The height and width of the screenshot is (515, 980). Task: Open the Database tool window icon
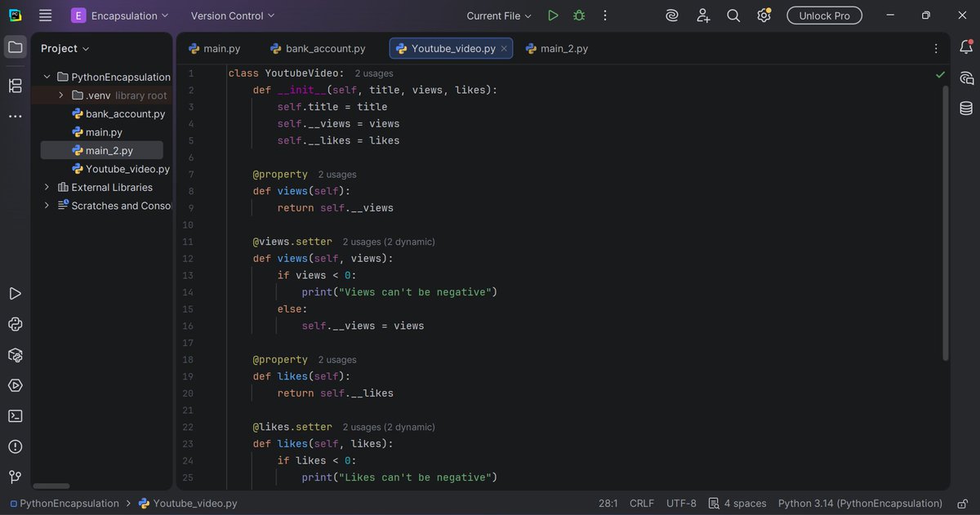(966, 108)
